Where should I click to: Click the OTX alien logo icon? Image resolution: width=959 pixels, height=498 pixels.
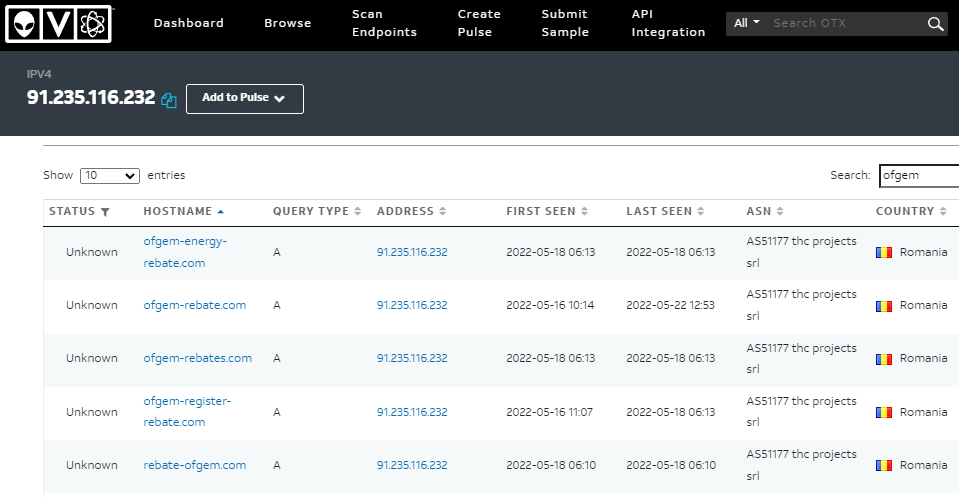(x=24, y=24)
